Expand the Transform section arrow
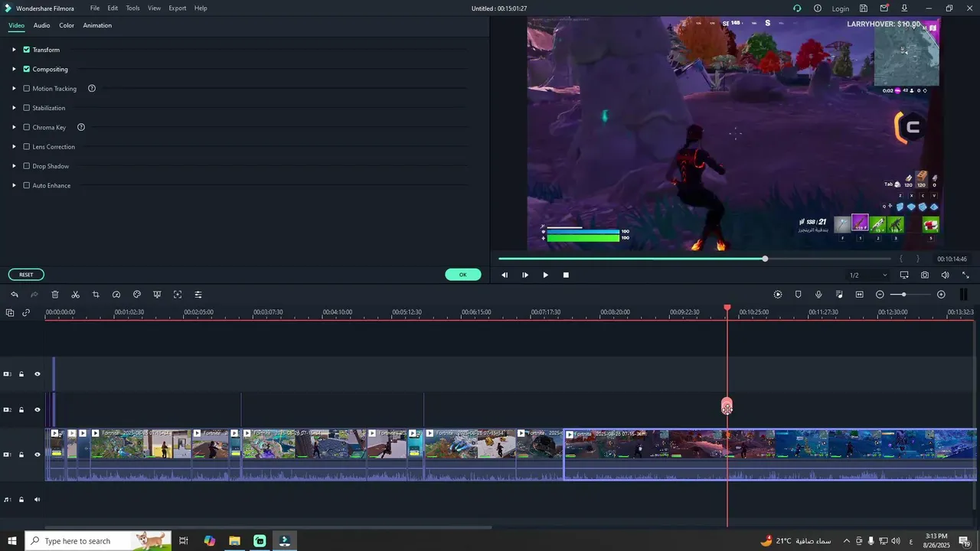The height and width of the screenshot is (551, 980). point(14,50)
